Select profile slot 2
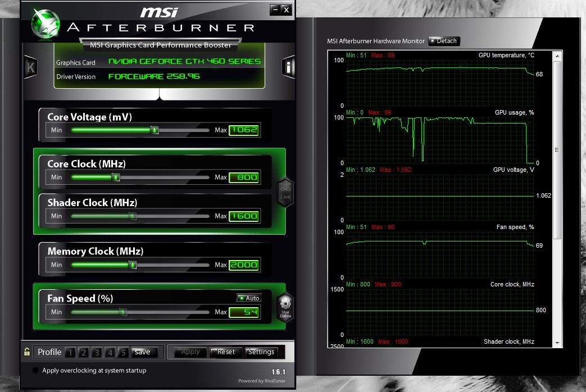Screen dimensions: 586x392 pyautogui.click(x=84, y=352)
